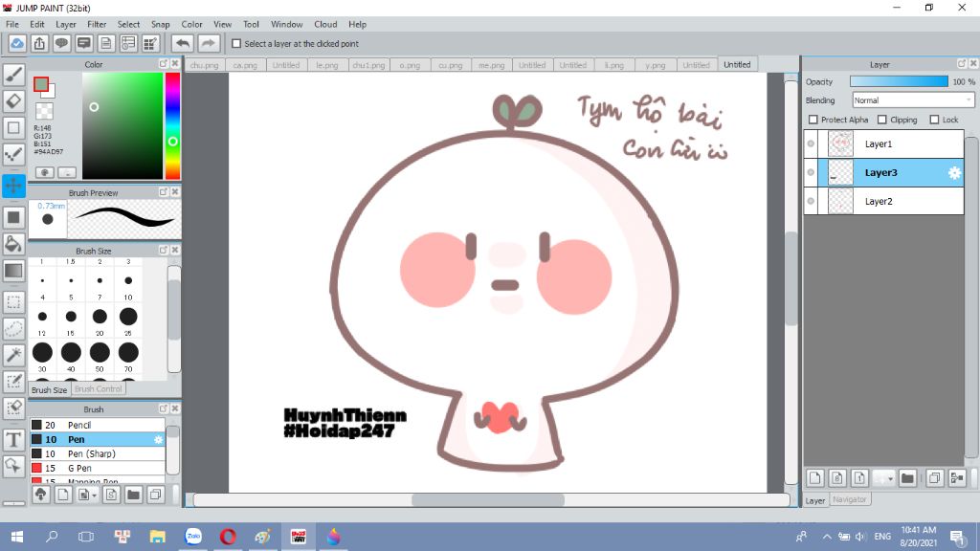980x551 pixels.
Task: Select the Brush tool in left toolbar
Action: 13,75
